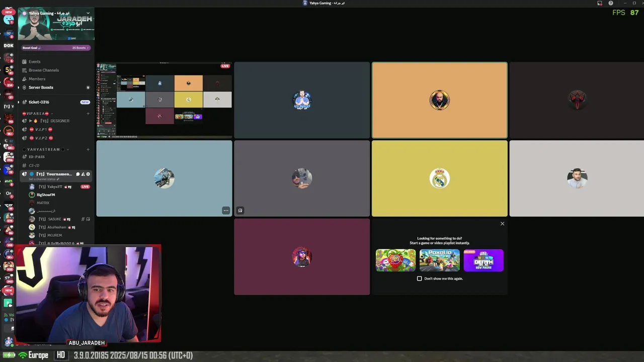Open the Boost Goal progress bar
The height and width of the screenshot is (362, 644).
pos(55,48)
